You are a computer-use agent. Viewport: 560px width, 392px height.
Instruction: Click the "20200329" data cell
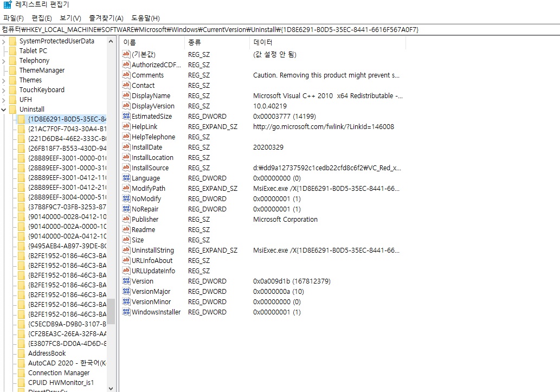pyautogui.click(x=268, y=147)
